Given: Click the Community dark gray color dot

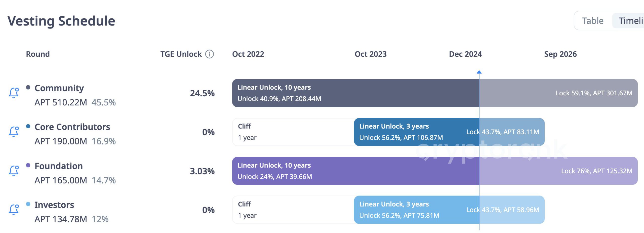Looking at the screenshot, I should pyautogui.click(x=28, y=87).
